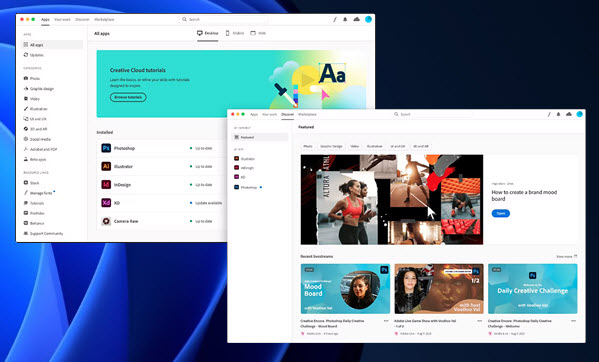Click the 3D and AR category icon

click(26, 129)
